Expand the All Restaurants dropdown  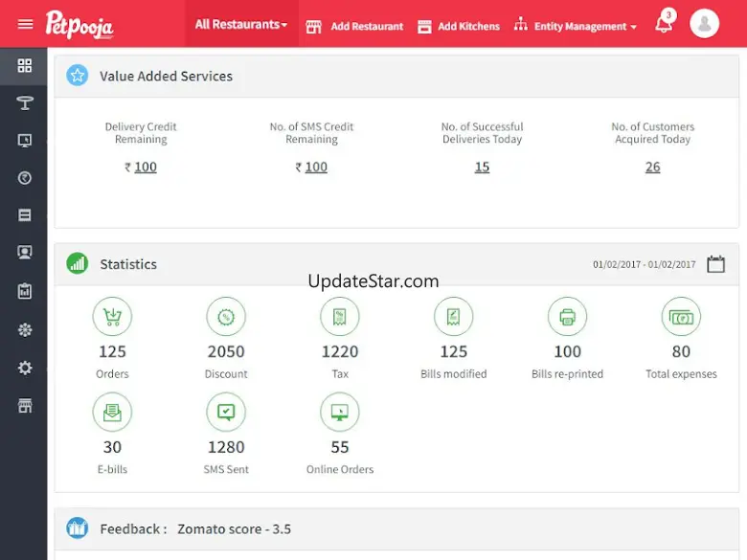(x=241, y=24)
